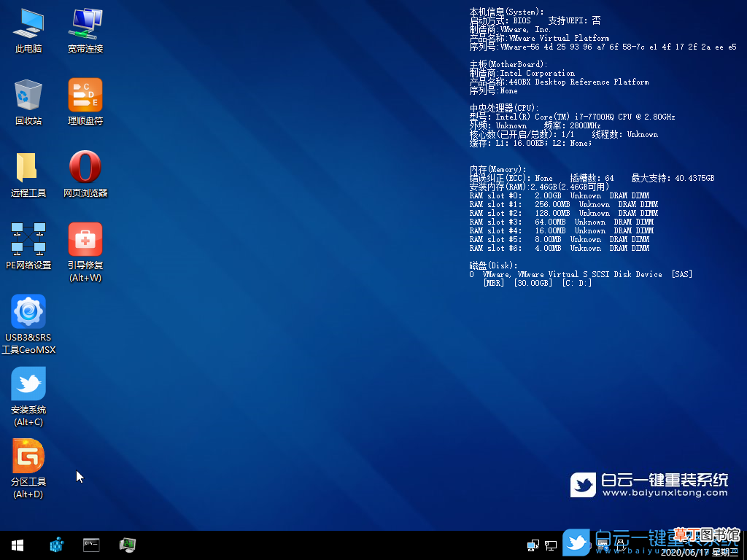Select the 回收站 recycle bin
The height and width of the screenshot is (560, 747).
coord(28,102)
